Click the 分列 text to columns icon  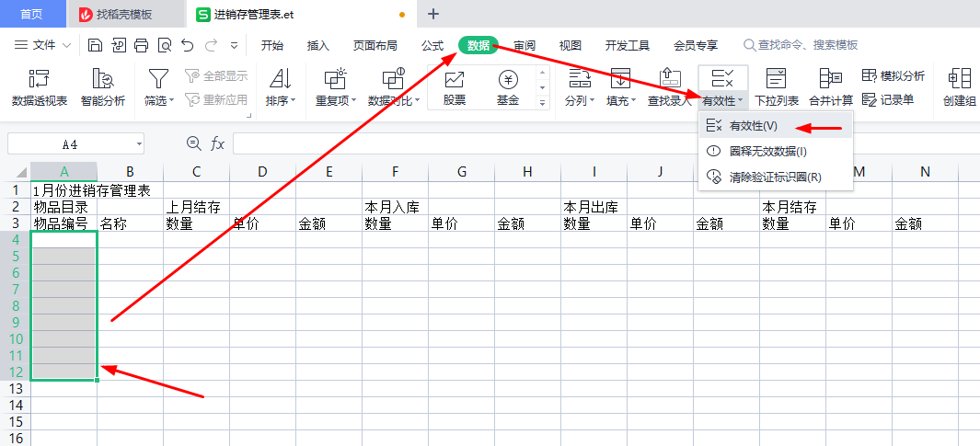pos(580,79)
